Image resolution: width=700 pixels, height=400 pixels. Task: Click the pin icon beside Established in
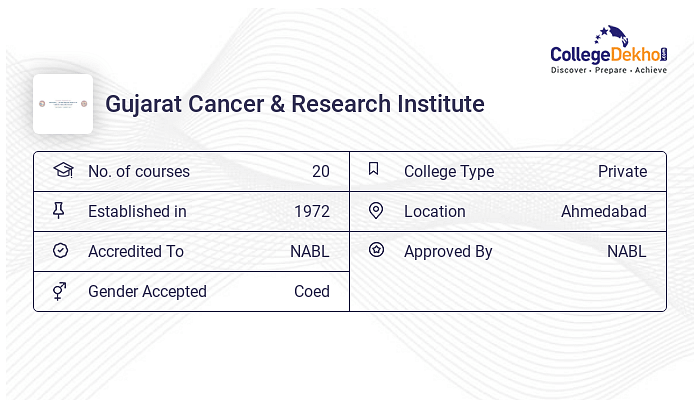58,210
